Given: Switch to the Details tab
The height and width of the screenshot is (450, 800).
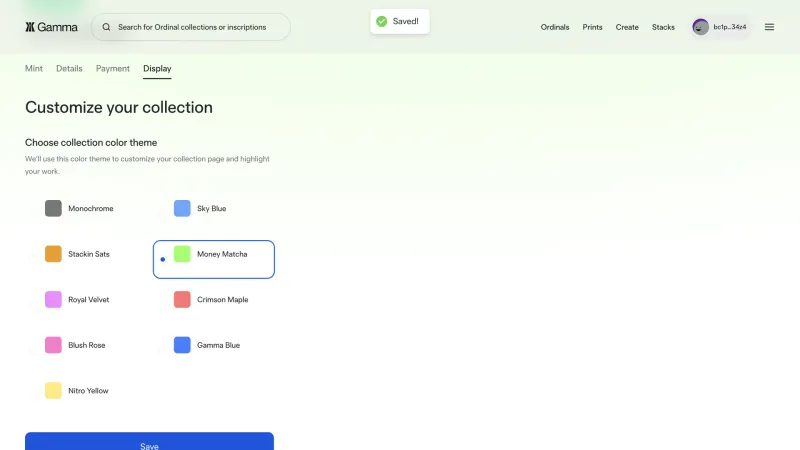Looking at the screenshot, I should (69, 68).
